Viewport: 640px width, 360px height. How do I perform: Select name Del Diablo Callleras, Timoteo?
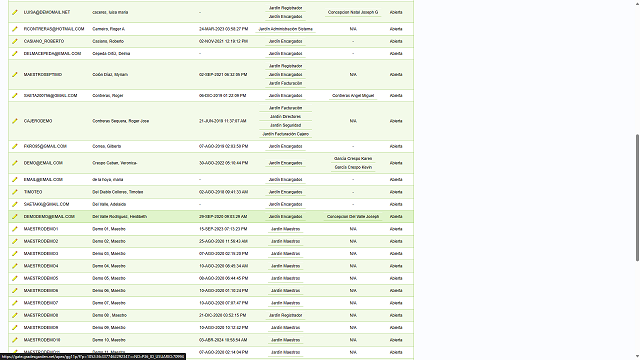point(118,192)
